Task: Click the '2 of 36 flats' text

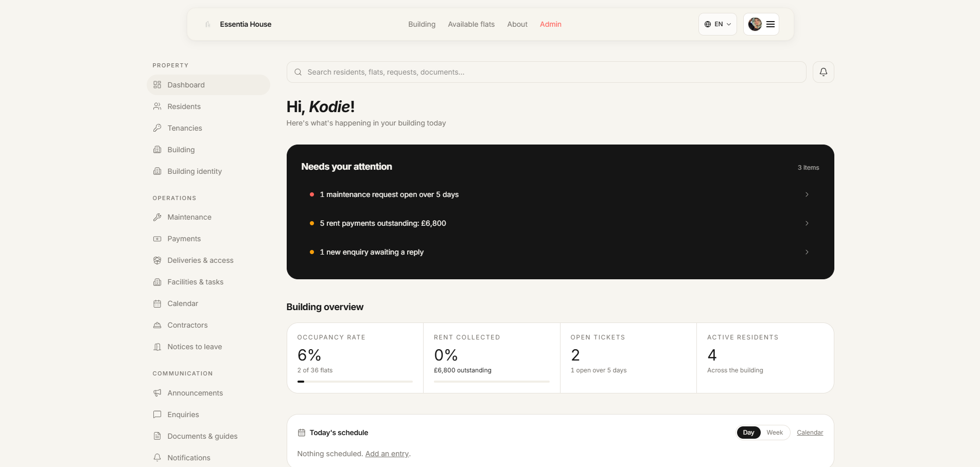Action: (315, 370)
